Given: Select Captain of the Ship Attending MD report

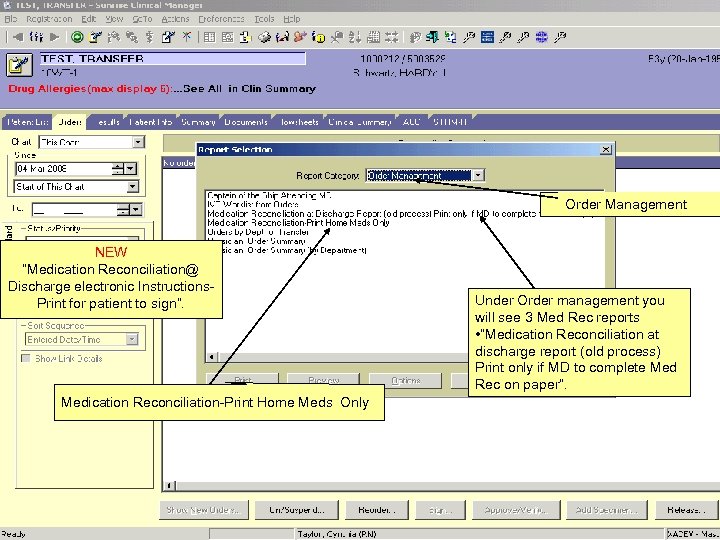Looking at the screenshot, I should 269,195.
